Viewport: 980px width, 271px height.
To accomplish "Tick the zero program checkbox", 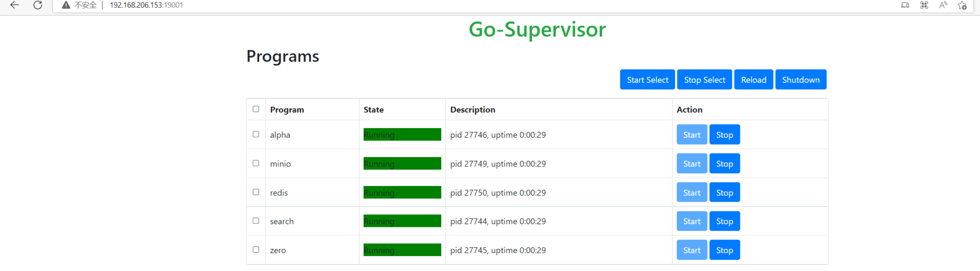I will (x=256, y=250).
